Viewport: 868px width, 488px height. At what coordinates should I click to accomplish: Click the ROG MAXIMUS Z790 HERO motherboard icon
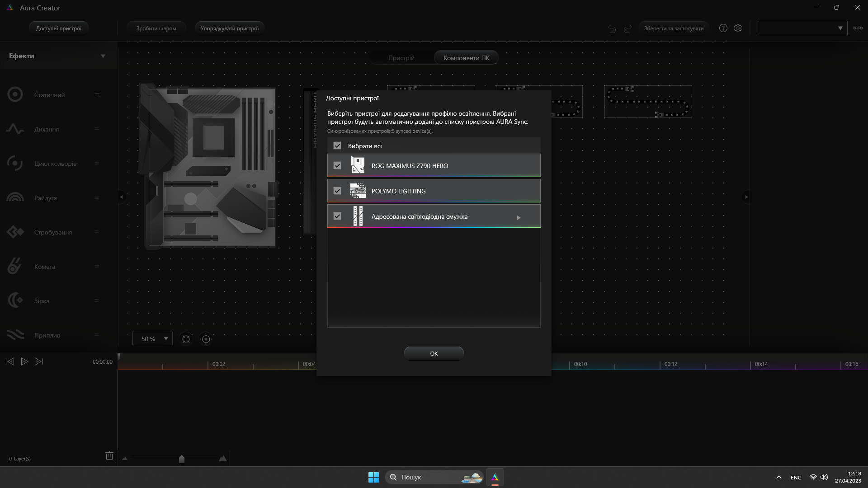tap(358, 165)
